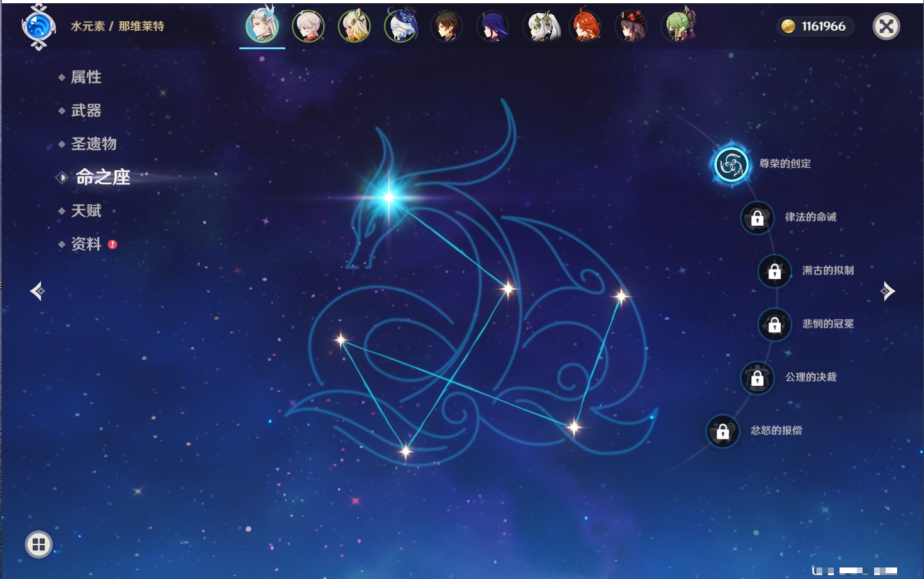
Task: Select the character wearing the blue top hat
Action: 401,27
